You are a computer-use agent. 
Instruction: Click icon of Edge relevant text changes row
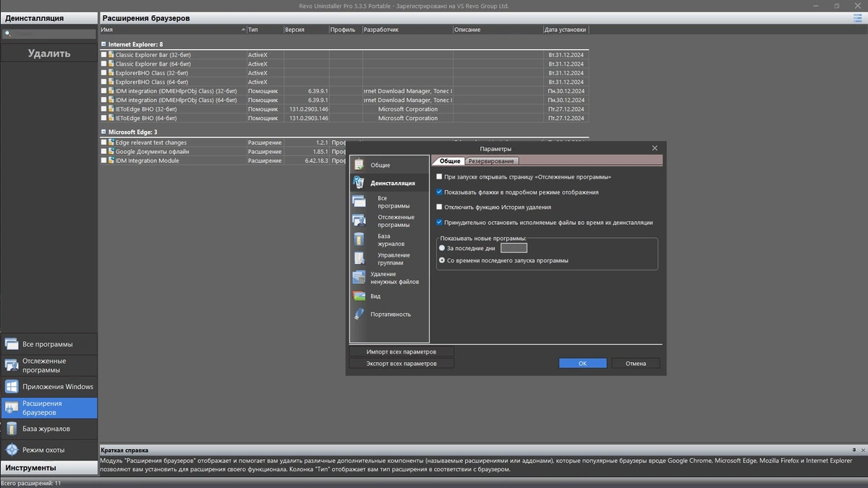point(111,142)
